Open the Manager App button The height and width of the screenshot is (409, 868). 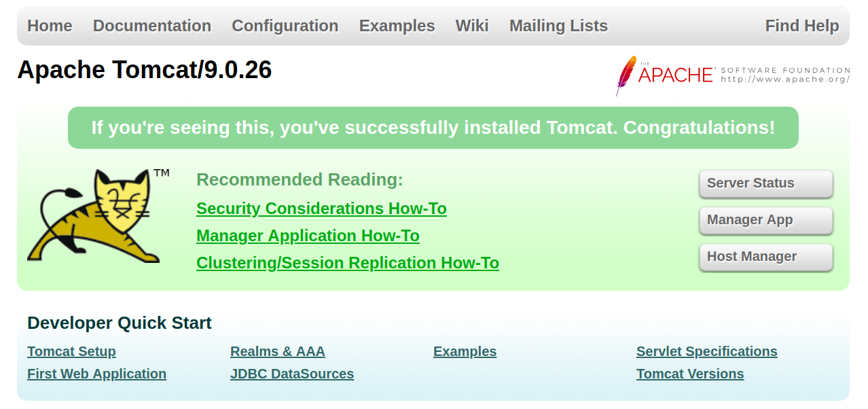coord(765,220)
